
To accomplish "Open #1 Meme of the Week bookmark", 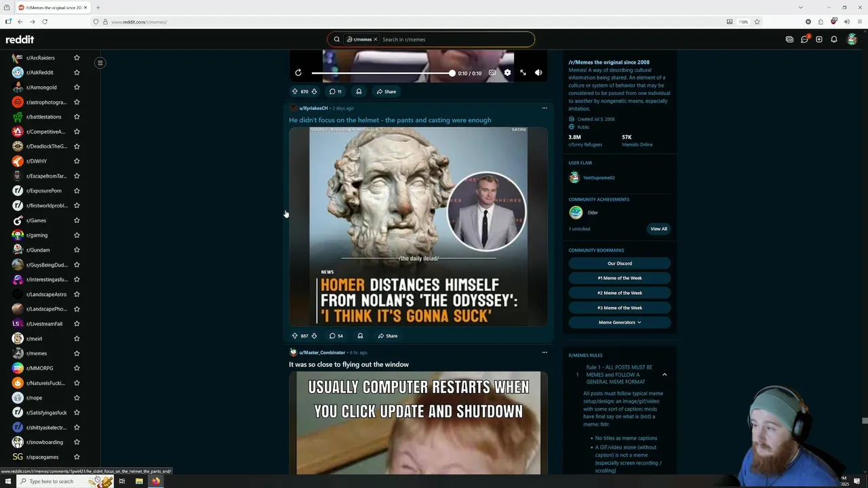I will click(x=620, y=278).
